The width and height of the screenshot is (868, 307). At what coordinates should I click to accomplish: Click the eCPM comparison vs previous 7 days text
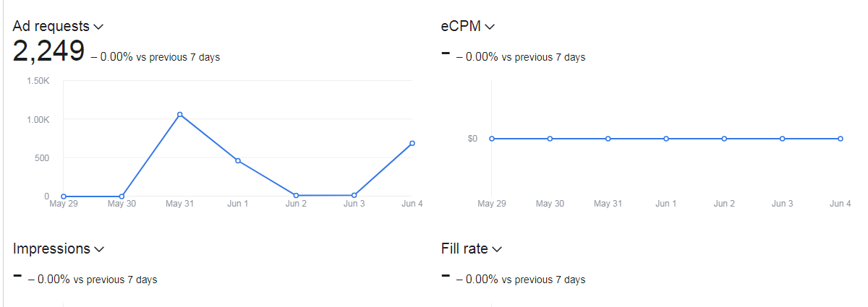tap(521, 57)
